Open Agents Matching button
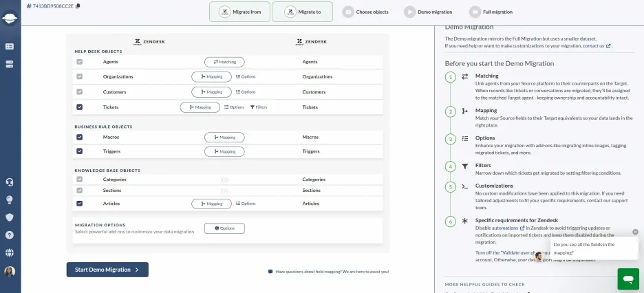 tap(224, 62)
